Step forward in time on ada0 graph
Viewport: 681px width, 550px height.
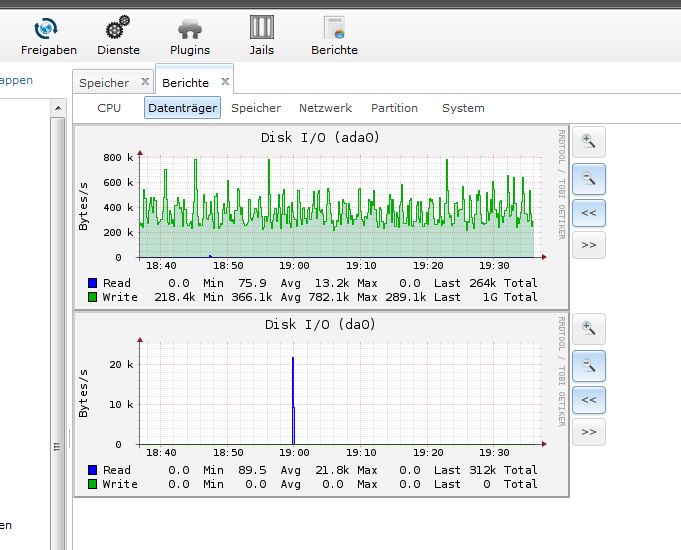[588, 245]
